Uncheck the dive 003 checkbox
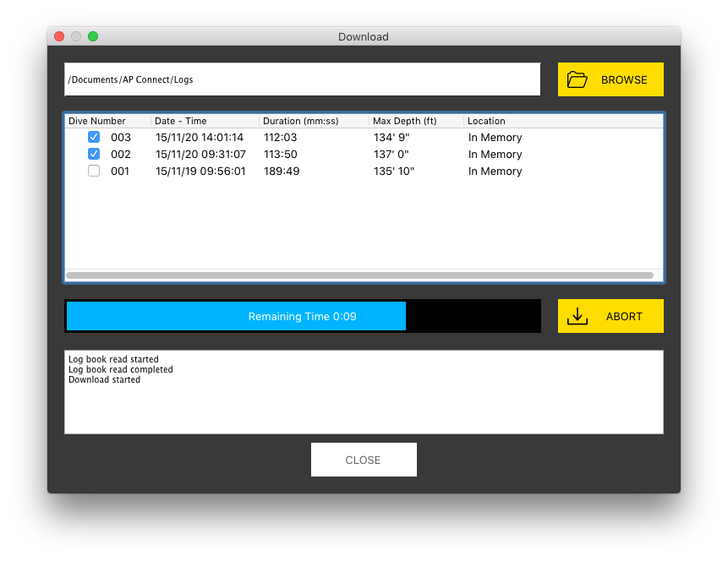This screenshot has height=561, width=728. coord(94,137)
